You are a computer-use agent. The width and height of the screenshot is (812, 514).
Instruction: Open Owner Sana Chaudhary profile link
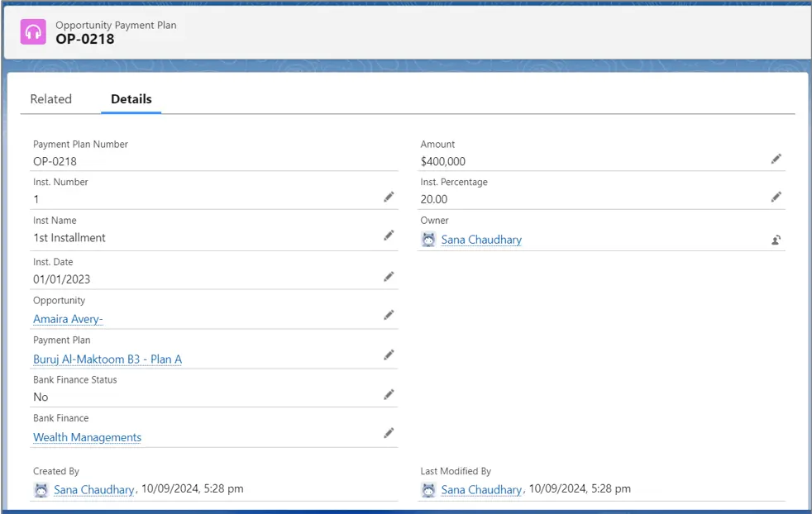click(x=481, y=240)
